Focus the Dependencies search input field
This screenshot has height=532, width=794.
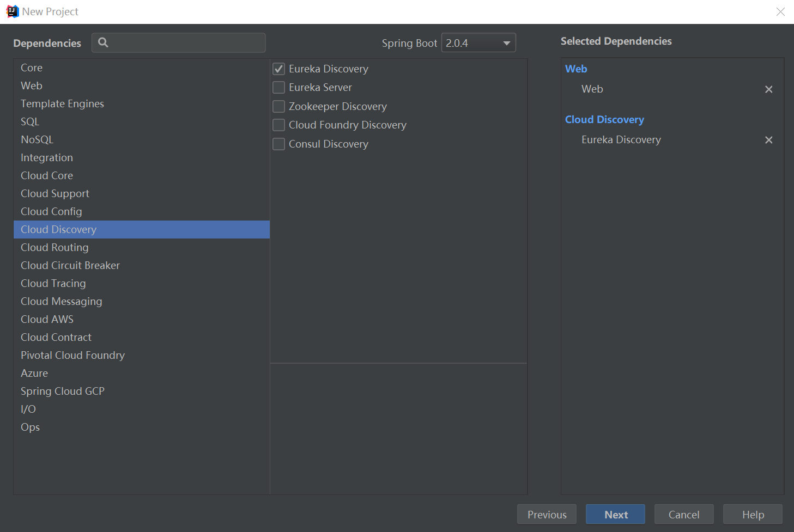[179, 42]
